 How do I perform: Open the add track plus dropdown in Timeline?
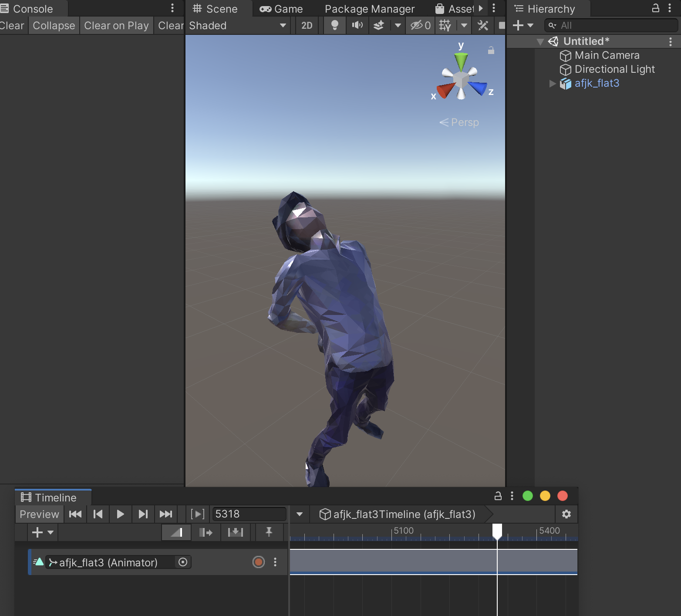[x=42, y=532]
